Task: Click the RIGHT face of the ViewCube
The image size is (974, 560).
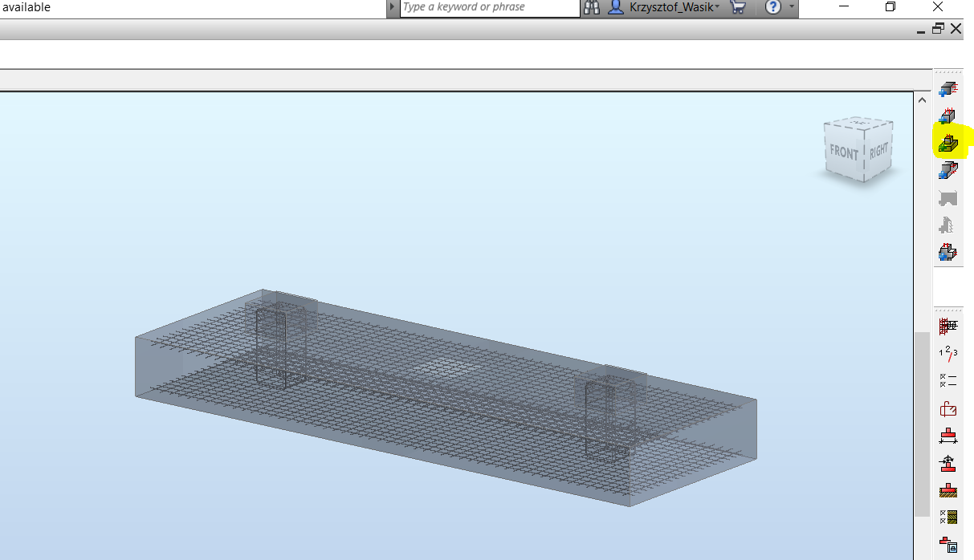Action: (x=878, y=148)
